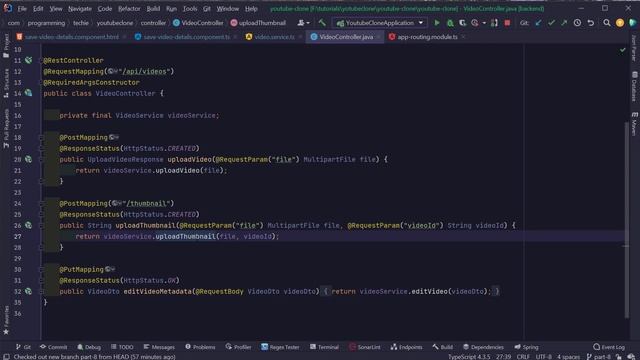This screenshot has height=360, width=640.
Task: Open the Favorites sidebar panel
Action: [6, 320]
